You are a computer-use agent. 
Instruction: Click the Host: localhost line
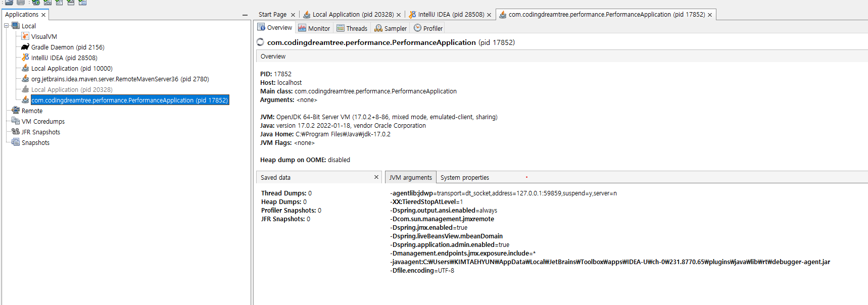click(281, 82)
